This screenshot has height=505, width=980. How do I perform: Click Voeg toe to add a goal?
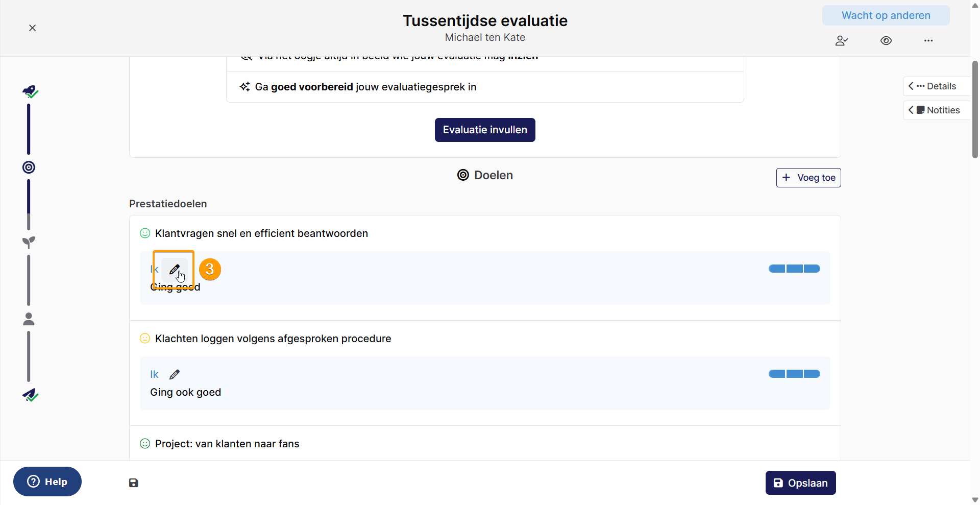pos(808,178)
